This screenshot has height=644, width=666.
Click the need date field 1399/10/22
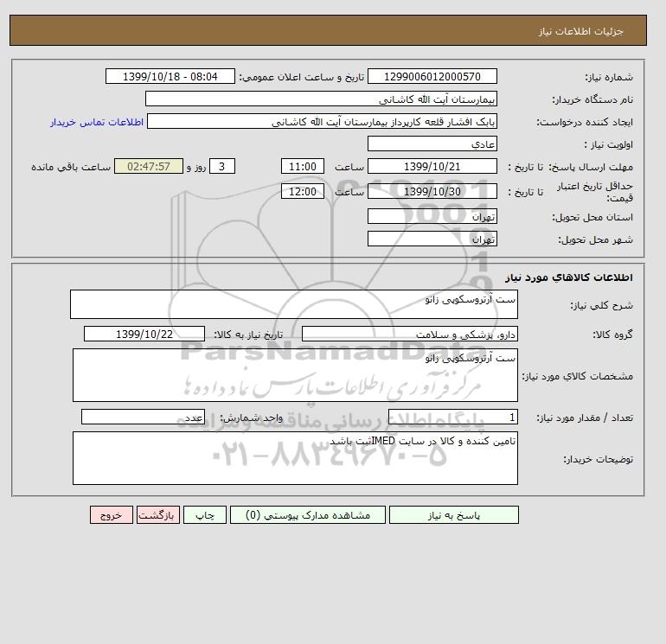pyautogui.click(x=144, y=334)
